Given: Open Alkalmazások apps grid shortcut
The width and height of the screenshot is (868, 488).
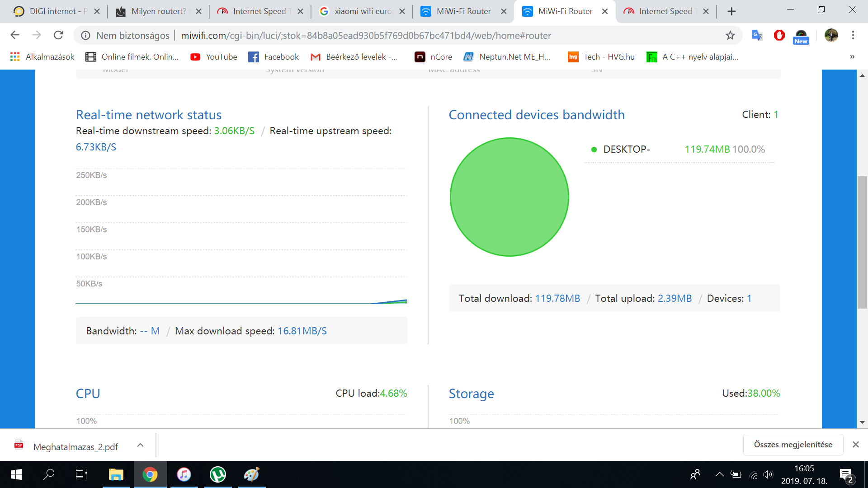Looking at the screenshot, I should 42,57.
